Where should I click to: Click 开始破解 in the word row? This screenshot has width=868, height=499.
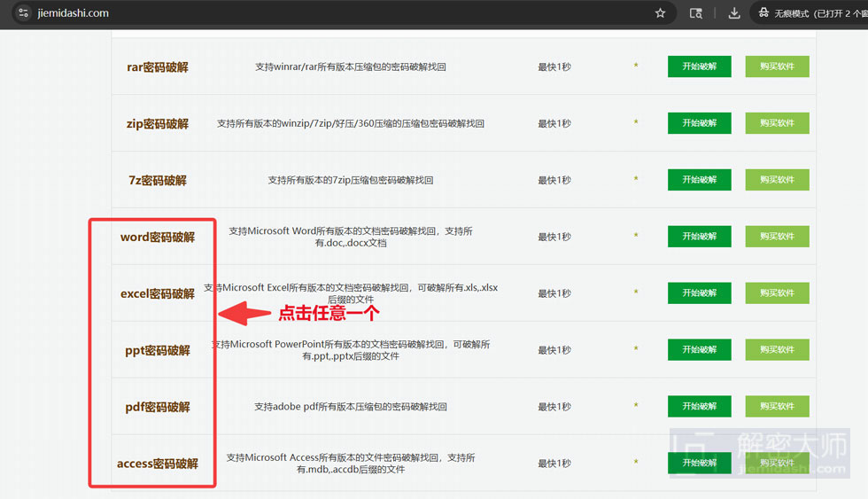click(x=699, y=237)
